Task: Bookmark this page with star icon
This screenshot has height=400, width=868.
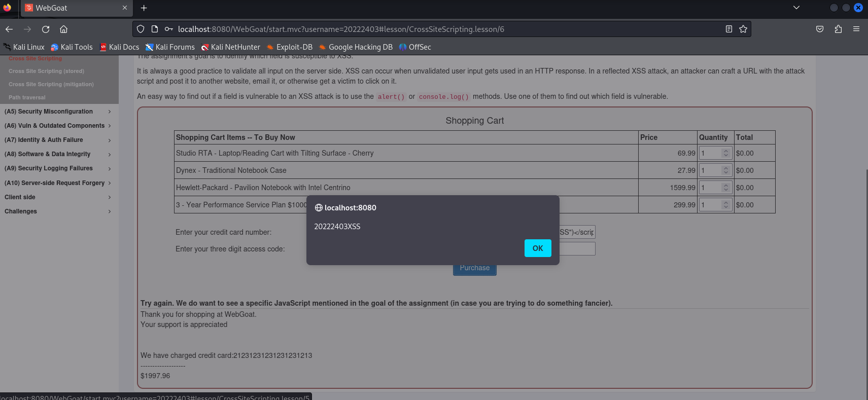Action: click(x=743, y=29)
